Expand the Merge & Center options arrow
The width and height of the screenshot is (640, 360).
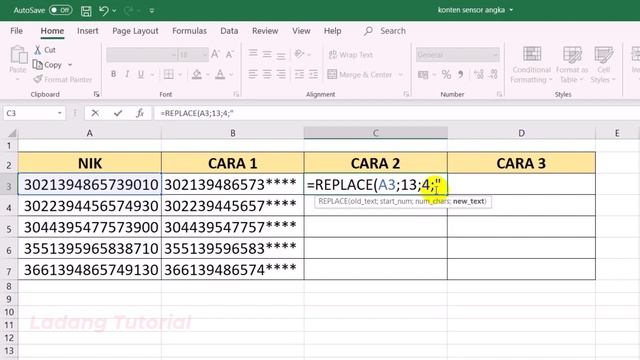pyautogui.click(x=400, y=75)
